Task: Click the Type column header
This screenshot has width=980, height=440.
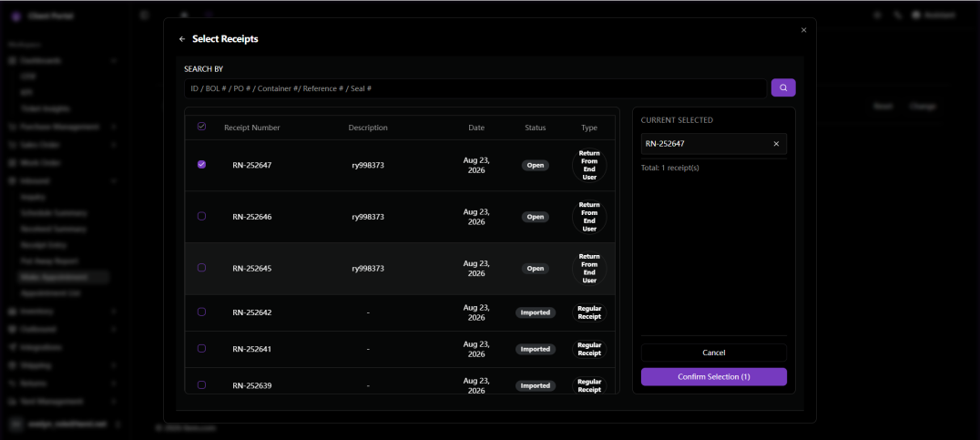Action: 589,128
